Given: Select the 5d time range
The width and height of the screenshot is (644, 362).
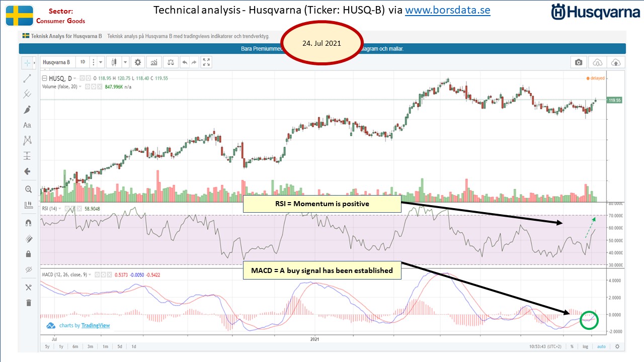Looking at the screenshot, I should [120, 346].
